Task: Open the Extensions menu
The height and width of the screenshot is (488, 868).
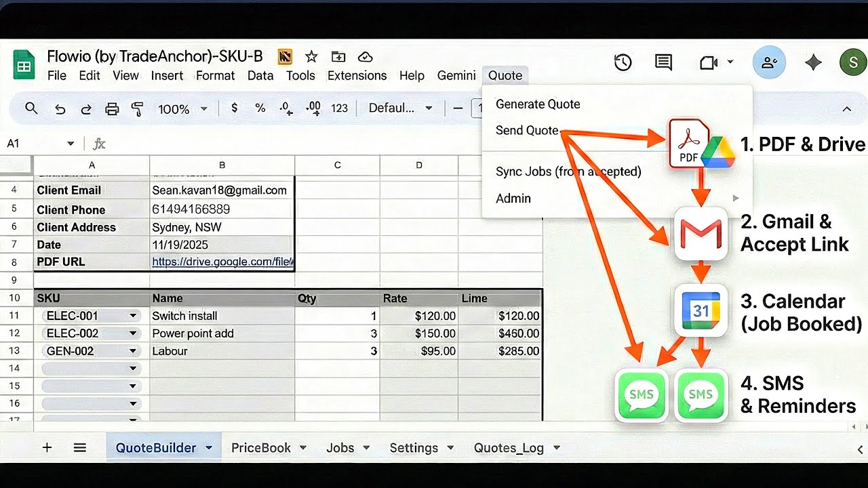Action: (x=357, y=75)
